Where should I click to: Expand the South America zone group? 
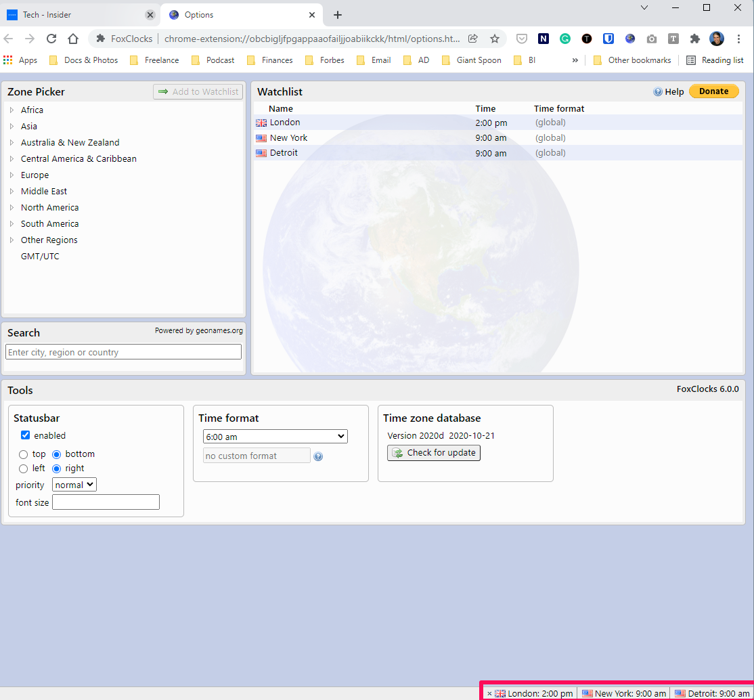(x=12, y=223)
